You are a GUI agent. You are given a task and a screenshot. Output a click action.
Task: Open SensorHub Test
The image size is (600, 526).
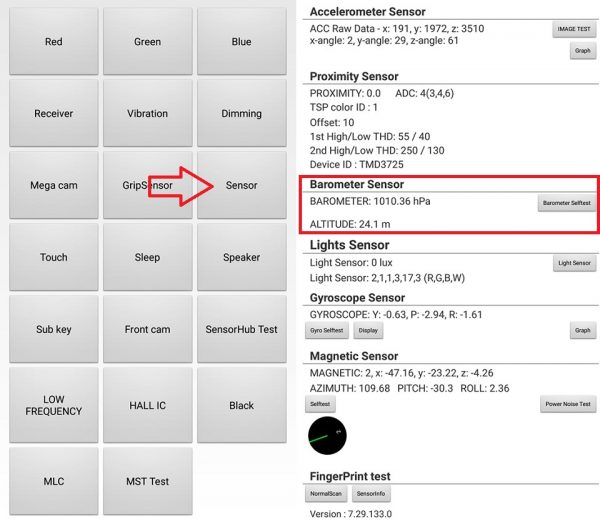(242, 329)
